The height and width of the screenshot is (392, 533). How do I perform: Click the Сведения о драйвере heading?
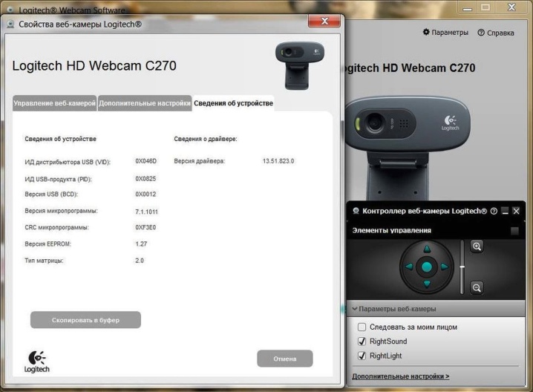coord(206,139)
